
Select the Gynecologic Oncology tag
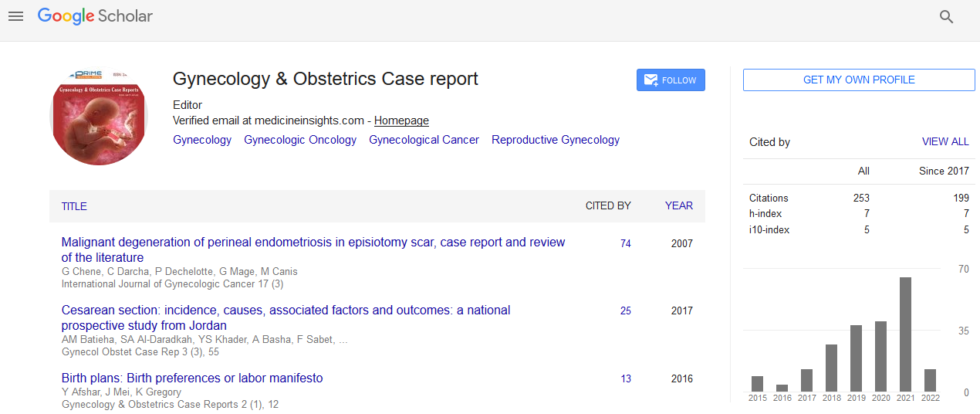(300, 140)
